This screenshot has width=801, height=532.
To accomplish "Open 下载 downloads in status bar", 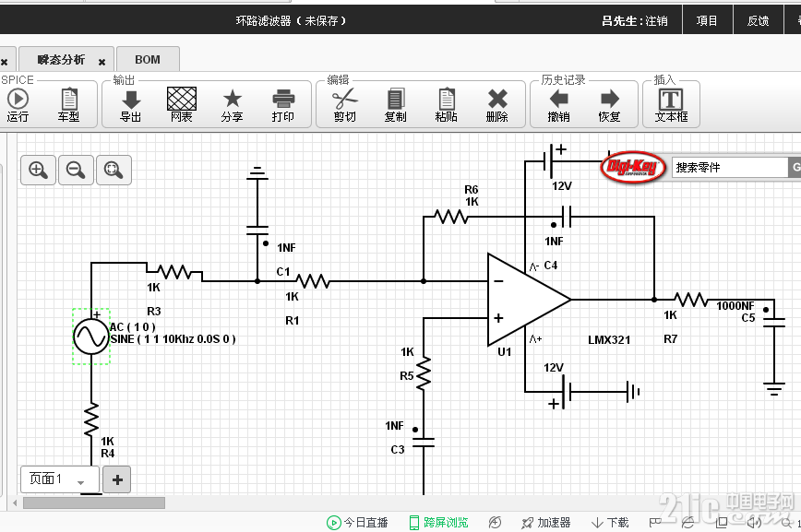I will [610, 523].
